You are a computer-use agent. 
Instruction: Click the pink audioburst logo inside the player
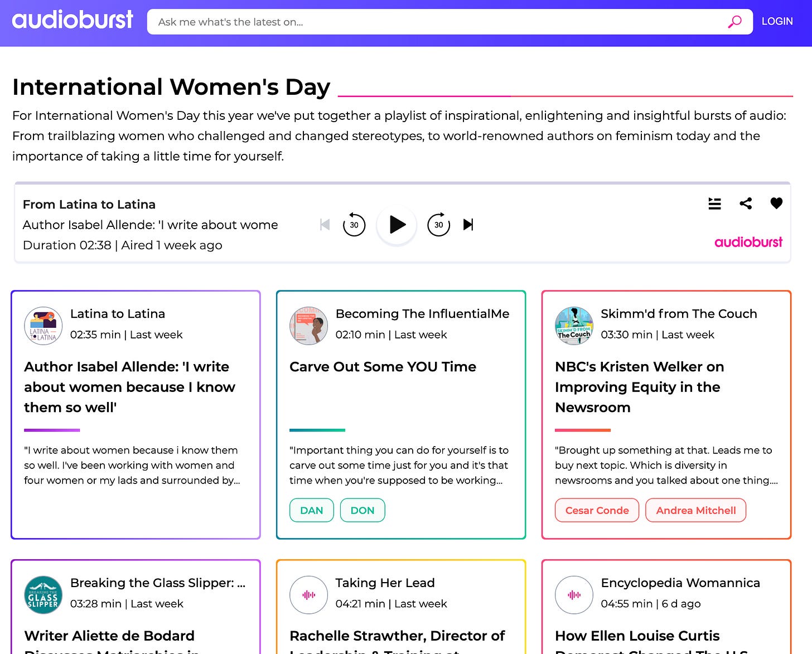pyautogui.click(x=748, y=242)
